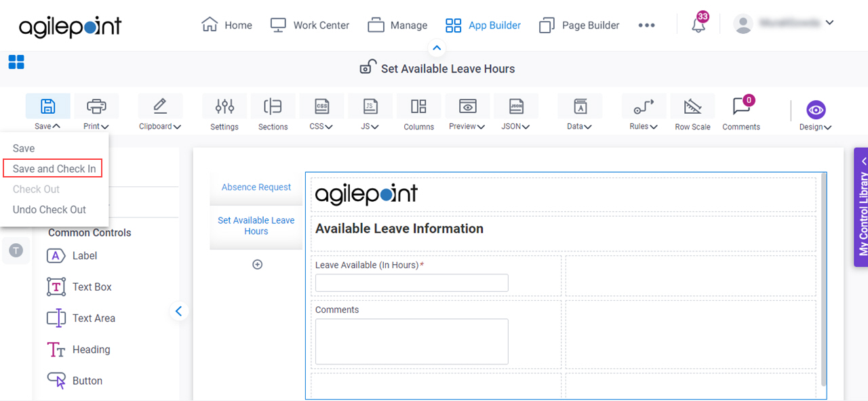The width and height of the screenshot is (868, 401).
Task: Expand the CSS dropdown arrow
Action: (x=329, y=126)
